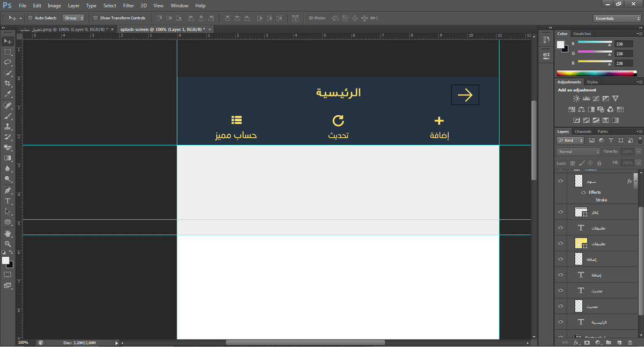Switch to the Swatches tab
The height and width of the screenshot is (347, 644).
[582, 33]
